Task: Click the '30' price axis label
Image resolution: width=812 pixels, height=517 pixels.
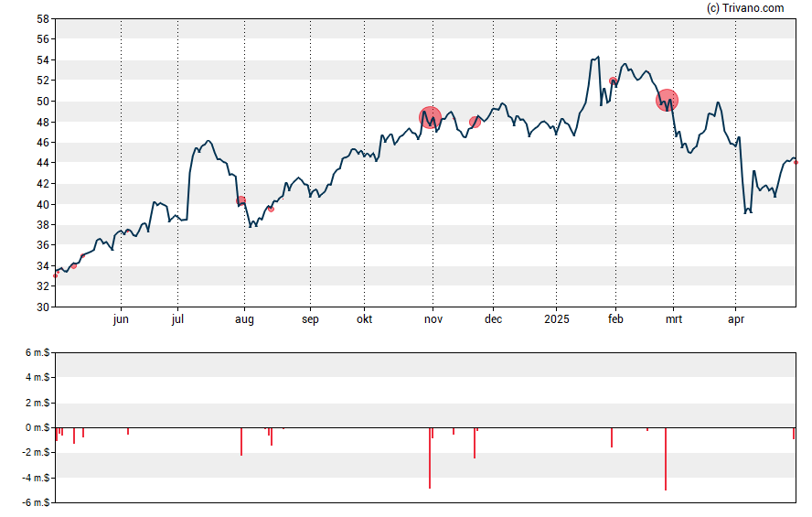Action: point(43,307)
